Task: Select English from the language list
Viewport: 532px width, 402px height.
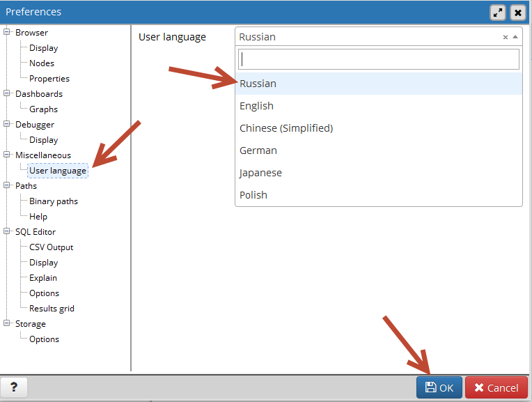Action: [x=256, y=106]
